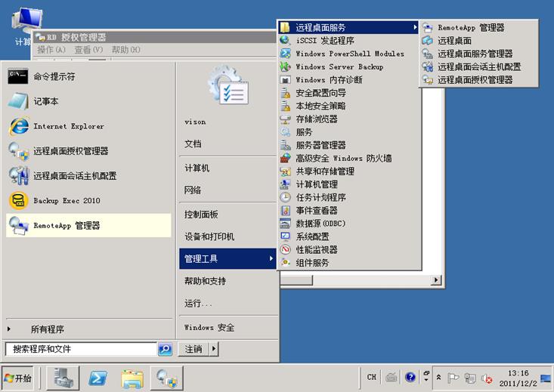The height and width of the screenshot is (392, 554).
Task: Open 远程桌面授权管理器 in submenu
Action: tap(478, 79)
